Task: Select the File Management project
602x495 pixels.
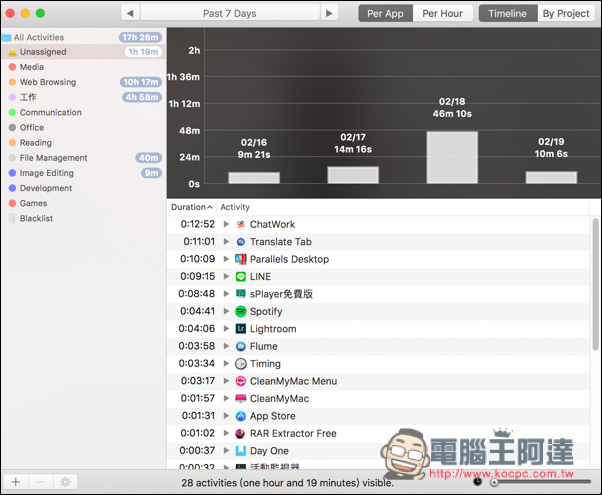Action: 83,158
